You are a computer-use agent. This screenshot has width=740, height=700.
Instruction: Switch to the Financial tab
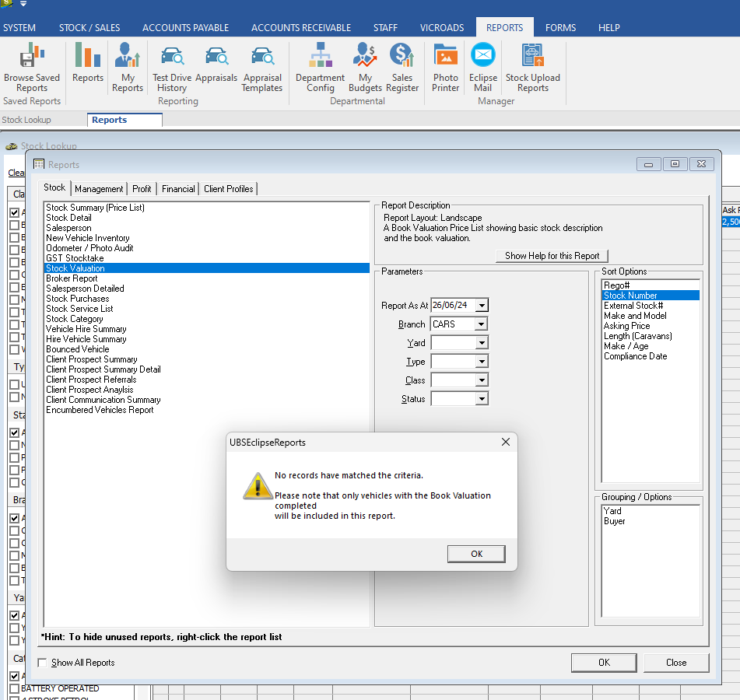[x=178, y=189]
